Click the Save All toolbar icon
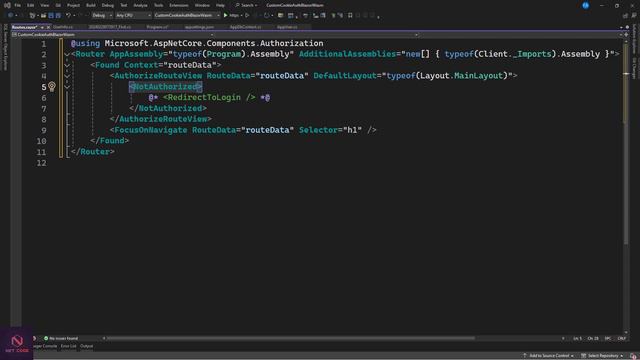This screenshot has width=640, height=360. 58,16
